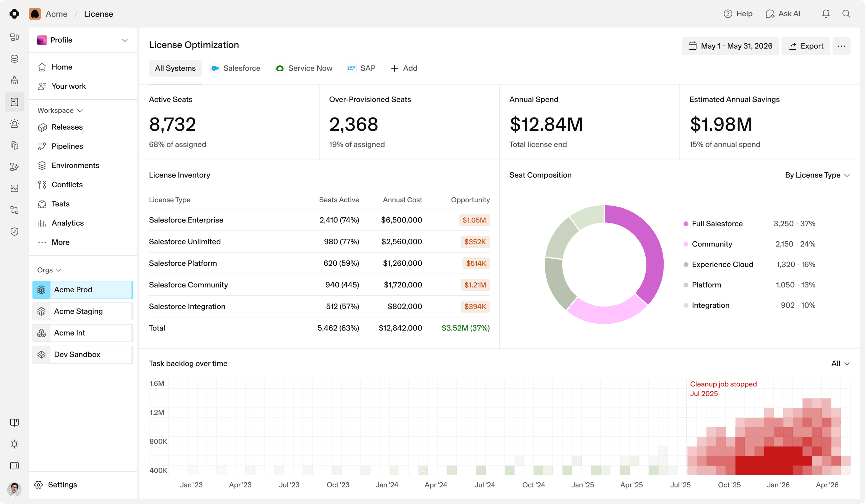Viewport: 865px width, 504px height.
Task: Select the Acme Int org
Action: pyautogui.click(x=83, y=333)
